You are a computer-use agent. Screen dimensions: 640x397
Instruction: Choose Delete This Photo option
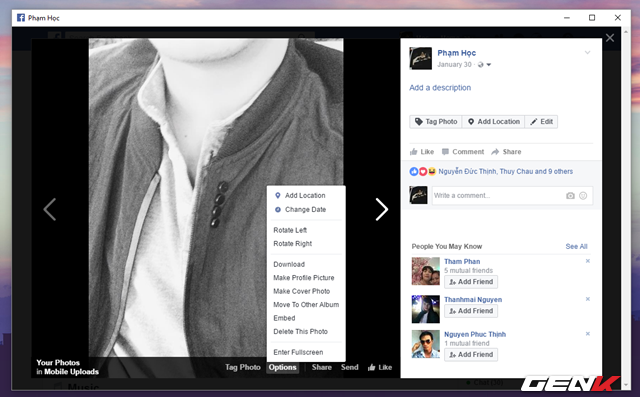point(300,331)
